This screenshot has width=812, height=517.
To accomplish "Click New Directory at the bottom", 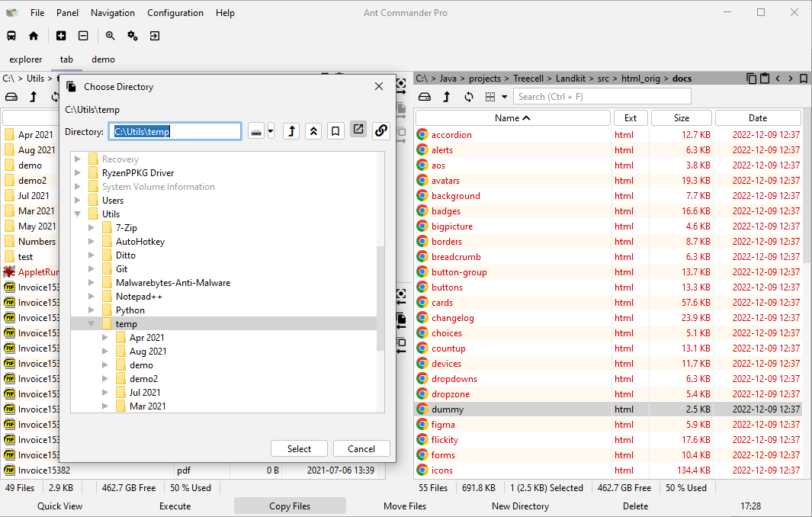I will 520,506.
